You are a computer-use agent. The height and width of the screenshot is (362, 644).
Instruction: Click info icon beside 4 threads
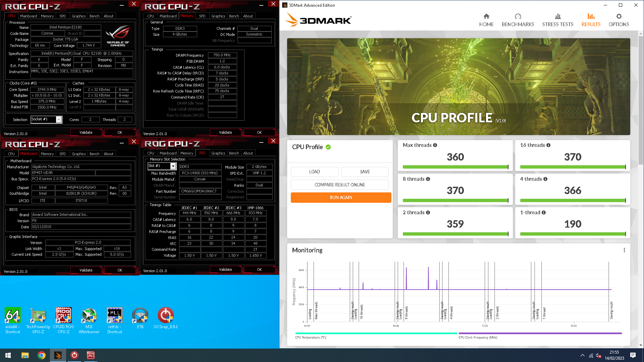[x=545, y=179]
